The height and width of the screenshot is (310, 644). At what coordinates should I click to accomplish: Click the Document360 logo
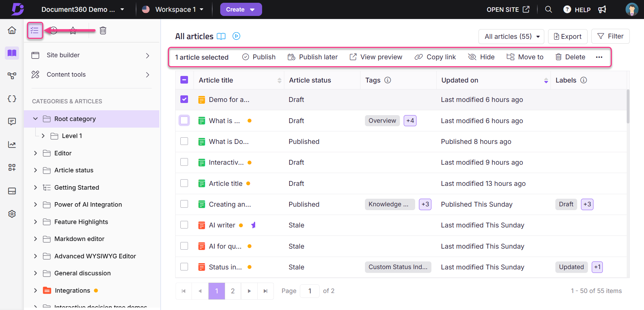(x=17, y=9)
